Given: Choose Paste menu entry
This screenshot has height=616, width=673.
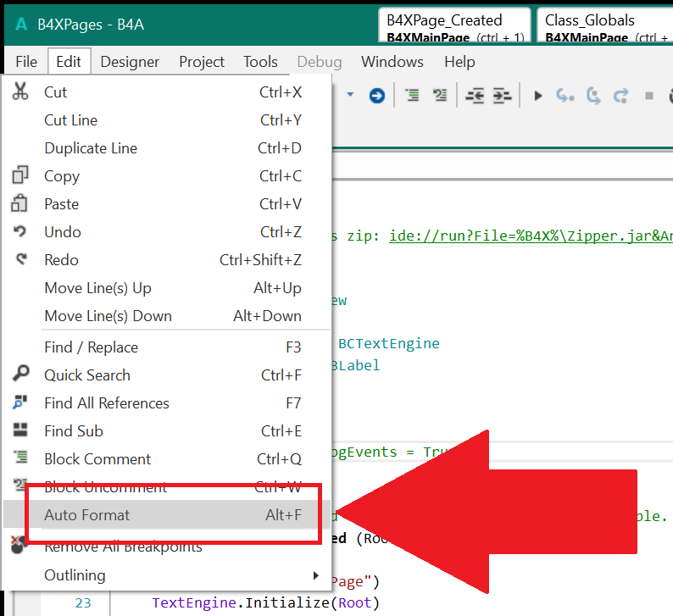Looking at the screenshot, I should pyautogui.click(x=167, y=203).
